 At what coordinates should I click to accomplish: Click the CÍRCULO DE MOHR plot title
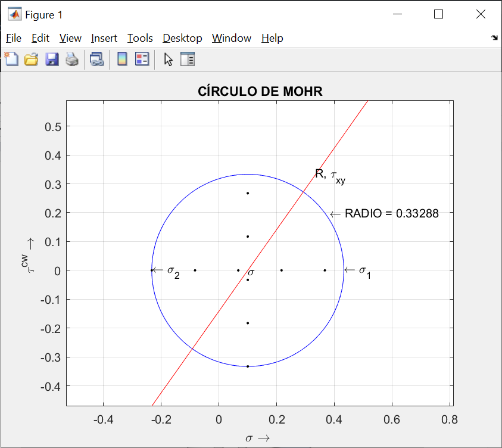point(260,92)
